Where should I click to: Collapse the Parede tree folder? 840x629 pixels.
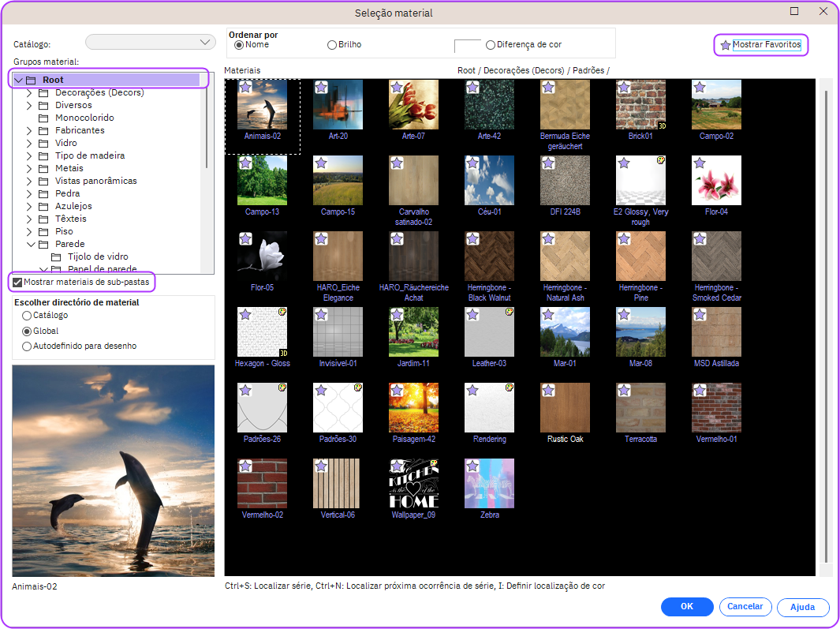[x=30, y=244]
